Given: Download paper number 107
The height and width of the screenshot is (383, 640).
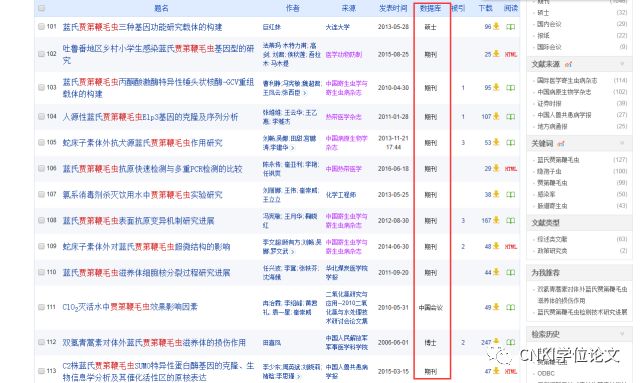Looking at the screenshot, I should tap(496, 194).
